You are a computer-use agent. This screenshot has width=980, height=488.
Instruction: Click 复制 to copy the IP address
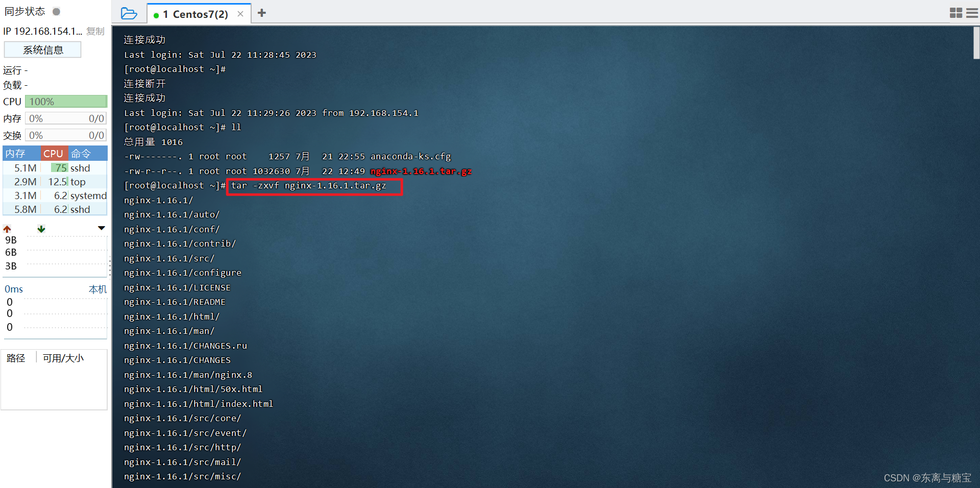pyautogui.click(x=95, y=31)
